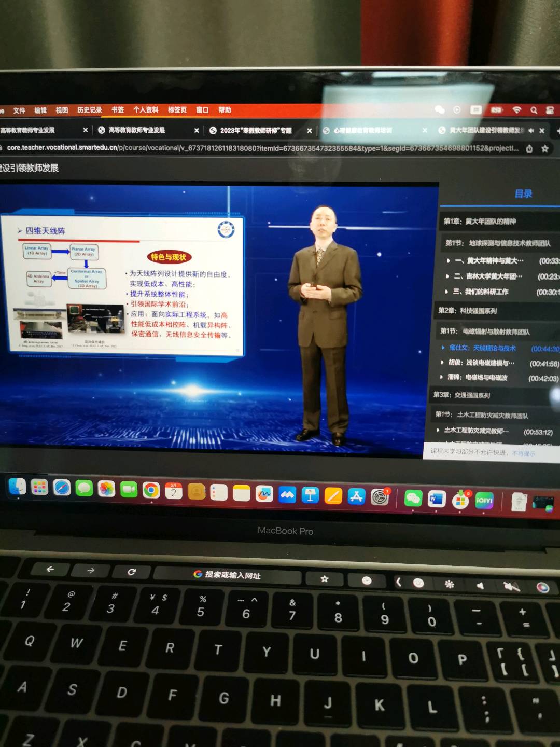Open WeChat from the dock
This screenshot has width=560, height=747.
pos(413,499)
